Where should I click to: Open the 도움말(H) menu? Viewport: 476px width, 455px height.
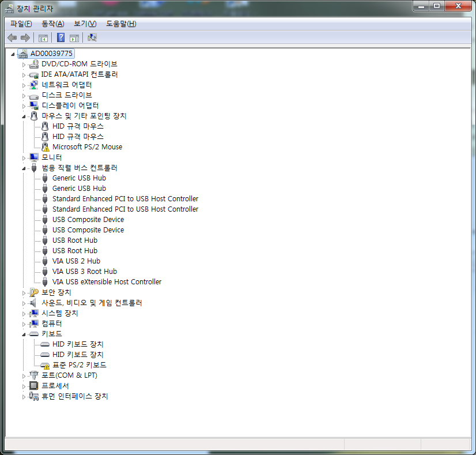pyautogui.click(x=121, y=24)
